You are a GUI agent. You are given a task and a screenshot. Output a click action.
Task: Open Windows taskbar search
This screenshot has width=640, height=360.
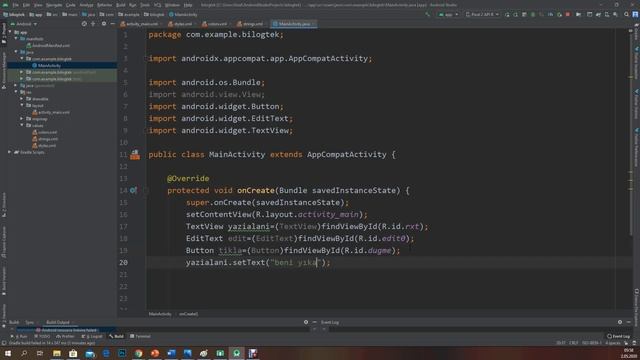point(24,353)
